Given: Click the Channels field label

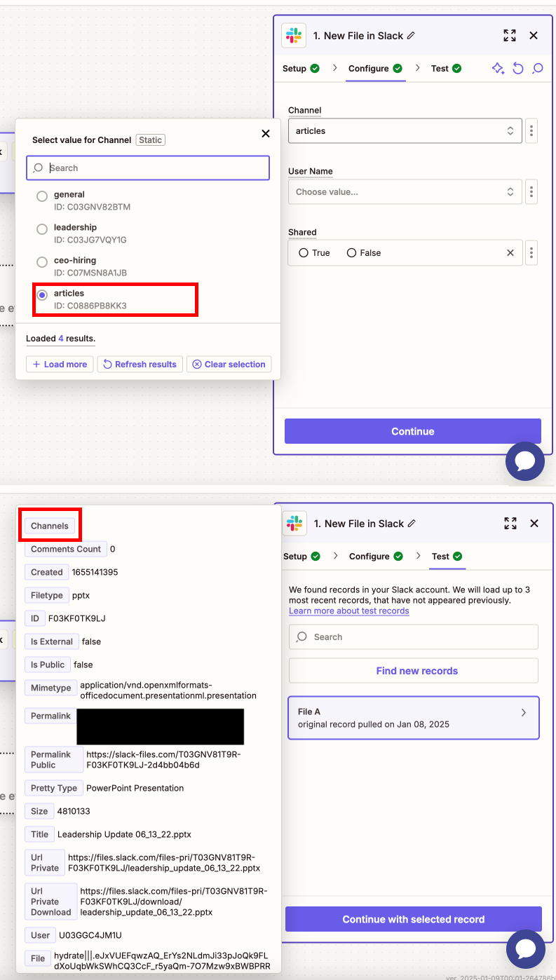Looking at the screenshot, I should pos(50,526).
